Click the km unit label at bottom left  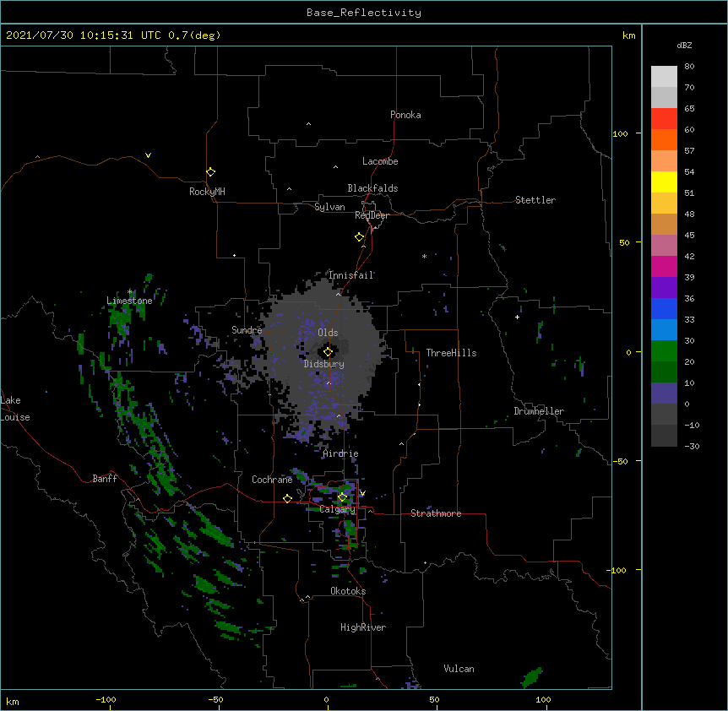coord(13,702)
